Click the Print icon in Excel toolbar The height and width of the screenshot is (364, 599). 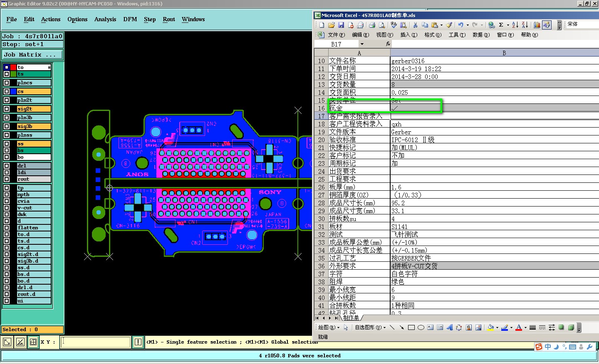(x=372, y=25)
